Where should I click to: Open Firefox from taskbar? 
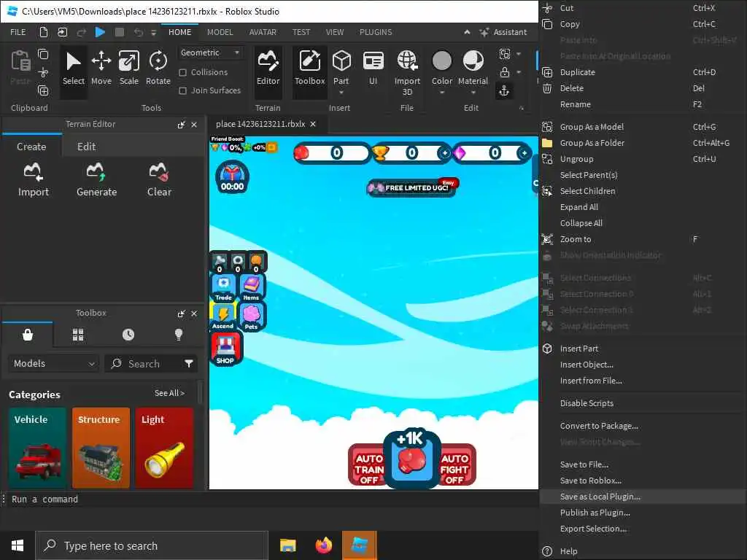tap(323, 545)
